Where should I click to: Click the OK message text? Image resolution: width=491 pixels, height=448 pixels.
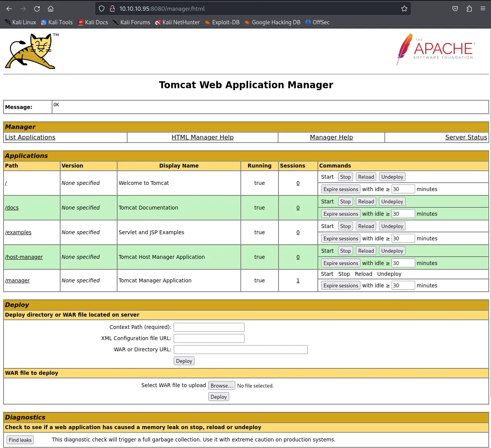pyautogui.click(x=56, y=105)
